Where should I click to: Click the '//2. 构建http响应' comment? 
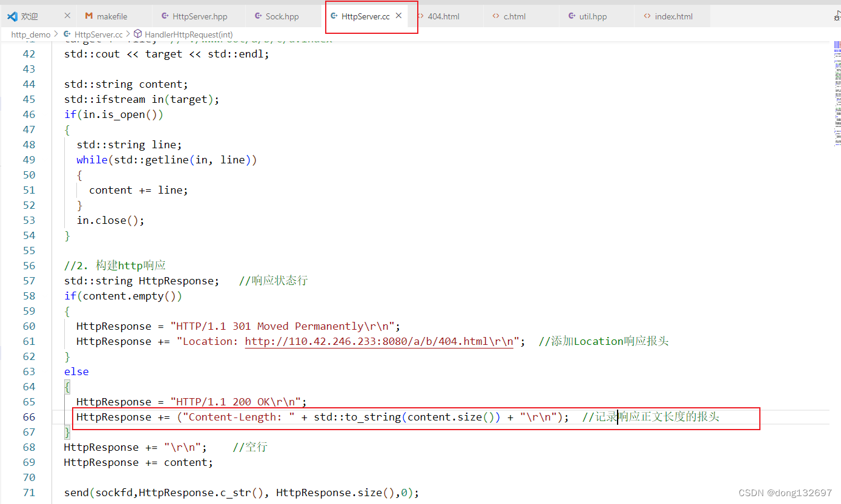pos(115,266)
